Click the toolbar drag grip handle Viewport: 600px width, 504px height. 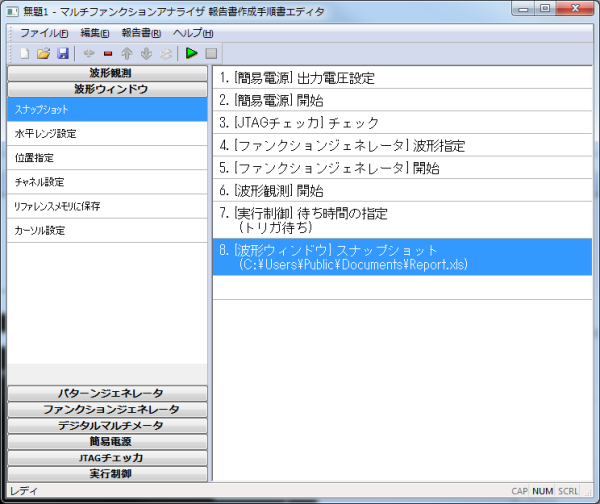(x=11, y=54)
